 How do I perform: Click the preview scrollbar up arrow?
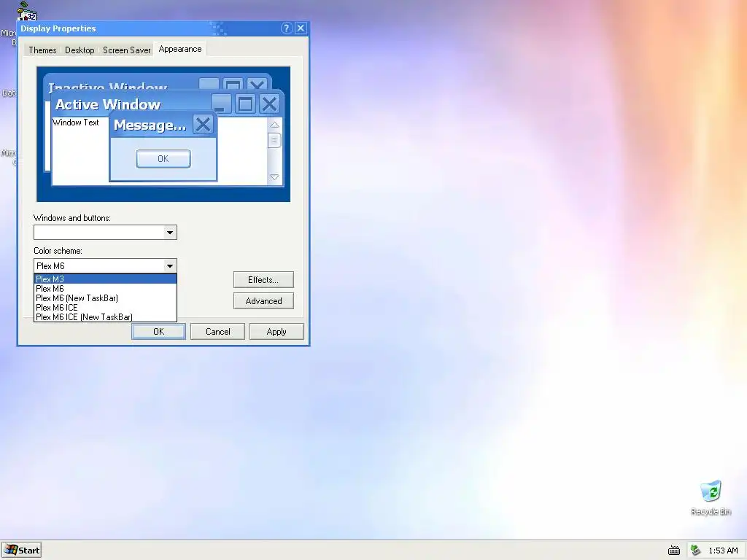274,125
